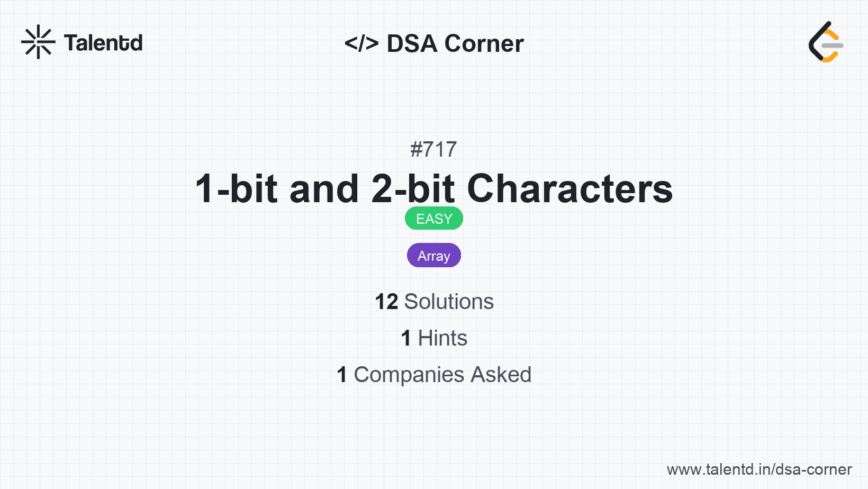Image resolution: width=868 pixels, height=489 pixels.
Task: Visit the www.talentd.in/dsa-corner URL
Action: pyautogui.click(x=759, y=469)
